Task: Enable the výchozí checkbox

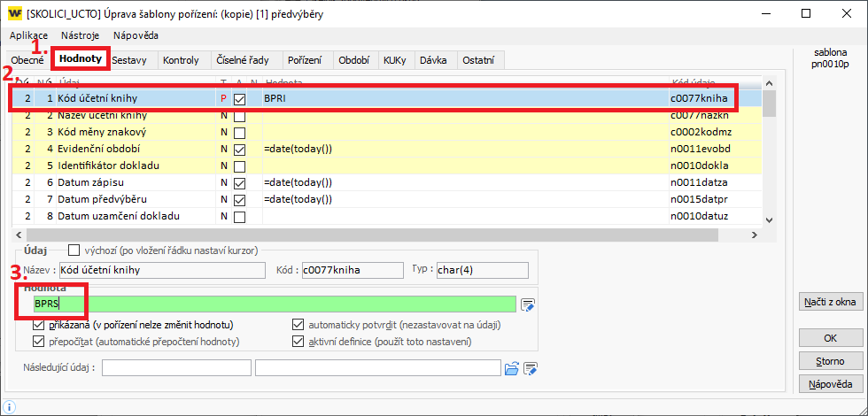Action: pos(74,250)
